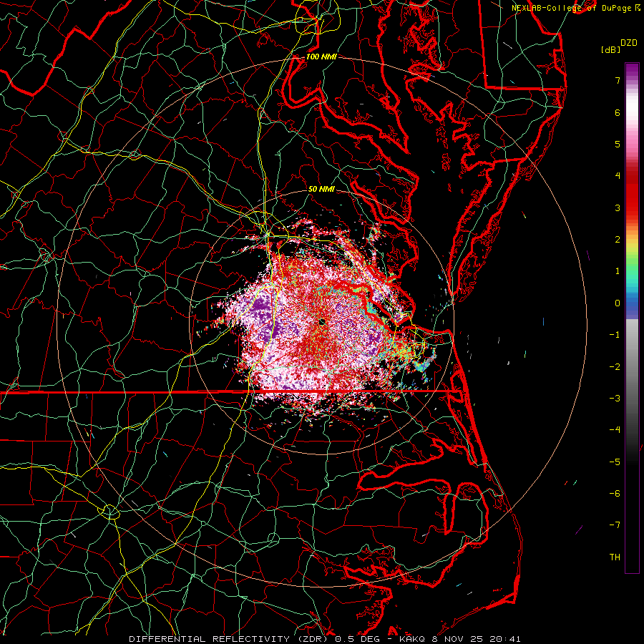Click the 0 value on color scale
Viewport: 644px width, 644px height.
(x=618, y=303)
